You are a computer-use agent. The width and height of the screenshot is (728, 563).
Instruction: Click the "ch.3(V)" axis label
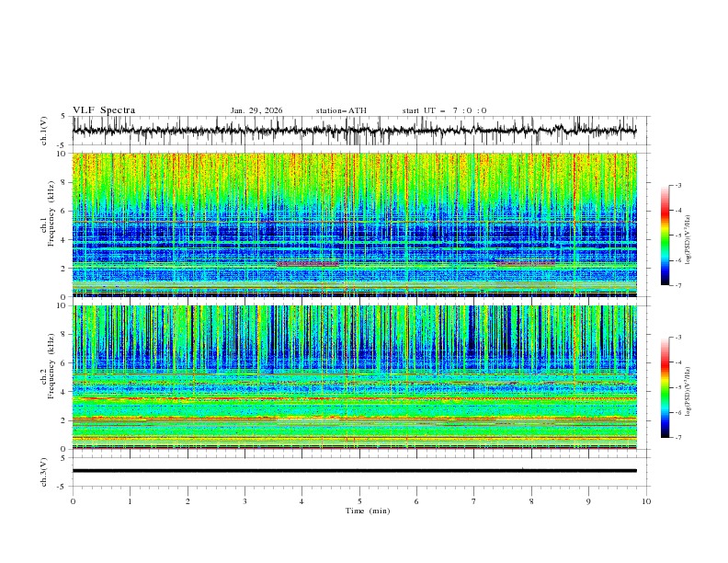click(x=44, y=472)
